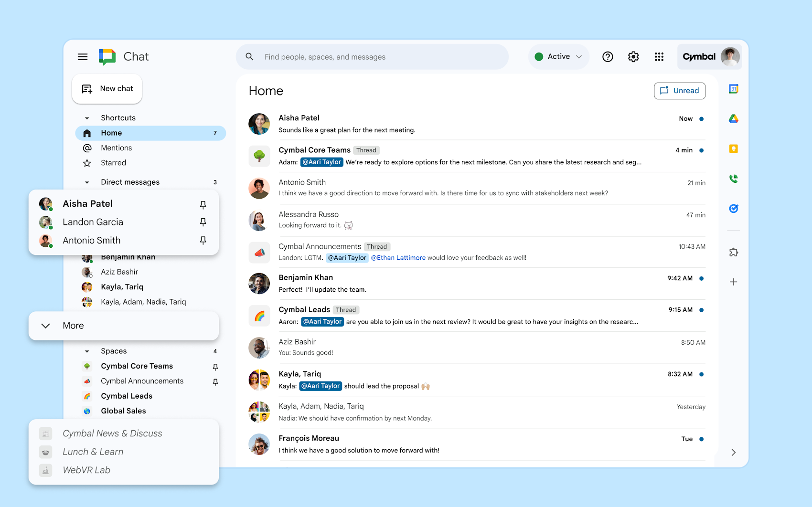The width and height of the screenshot is (812, 507).
Task: Open Google Drive side panel icon
Action: [734, 119]
